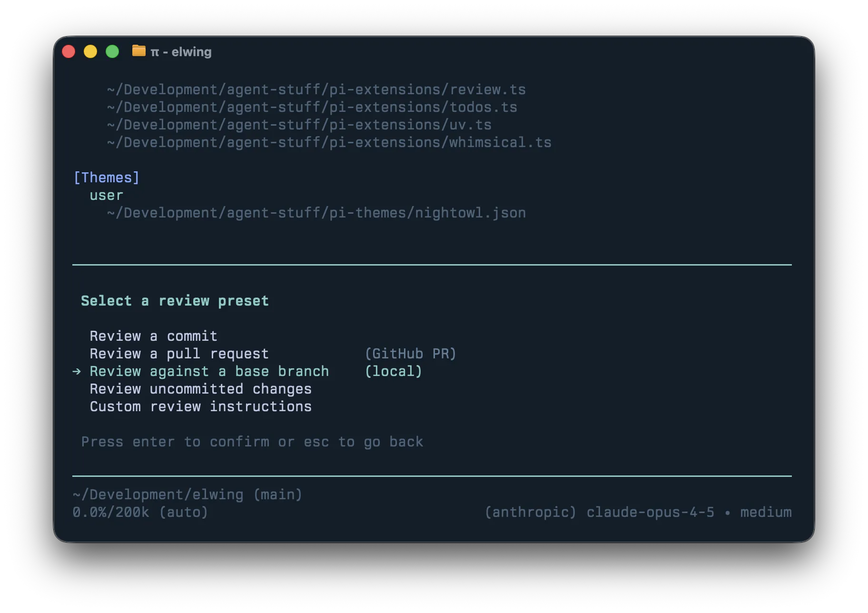Click the whimsical.ts extension path
The height and width of the screenshot is (613, 868).
click(x=329, y=142)
